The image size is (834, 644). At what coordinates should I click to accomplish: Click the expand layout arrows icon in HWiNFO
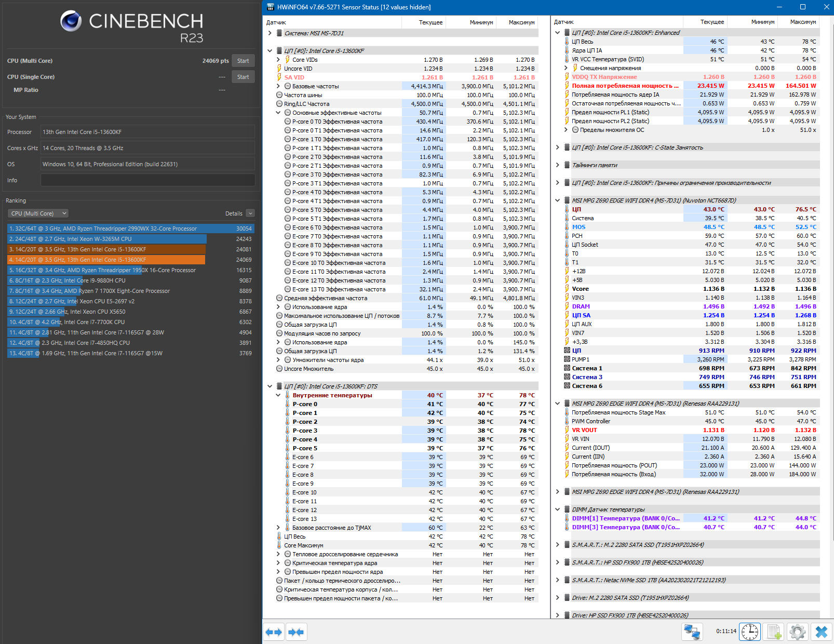pos(274,632)
